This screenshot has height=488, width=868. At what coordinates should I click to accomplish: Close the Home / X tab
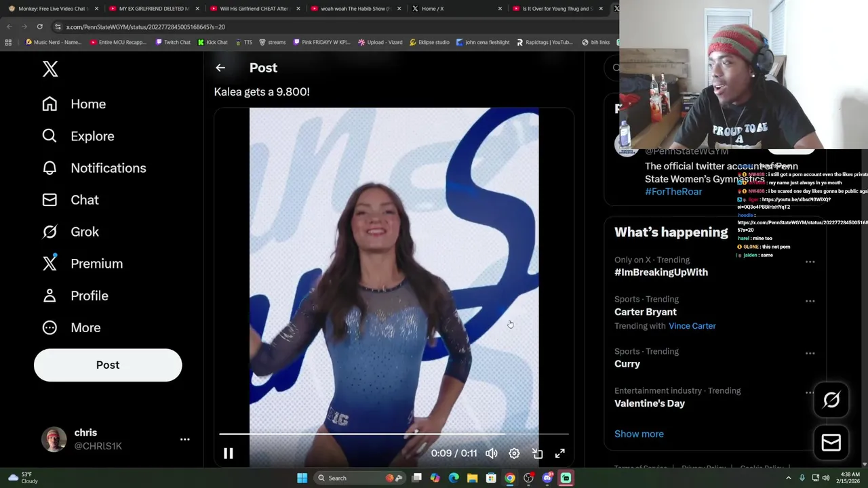tap(500, 9)
